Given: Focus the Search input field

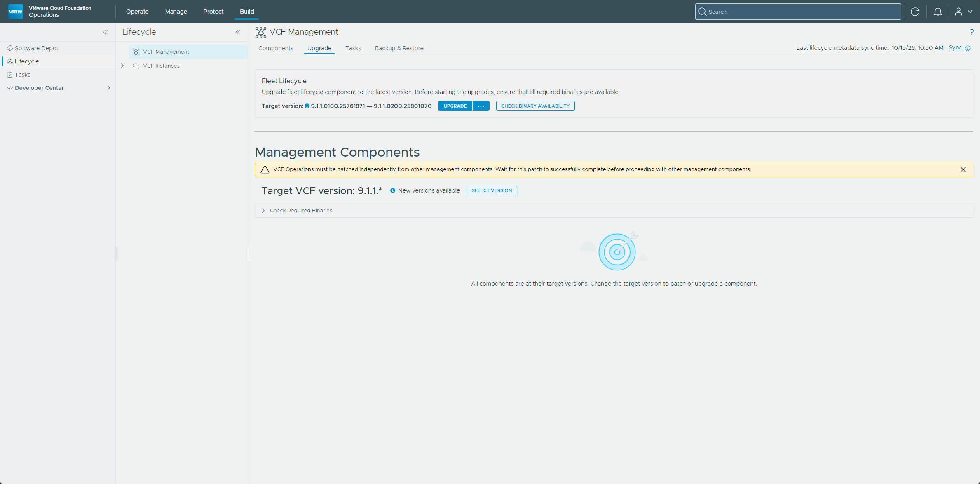Looking at the screenshot, I should tap(798, 12).
